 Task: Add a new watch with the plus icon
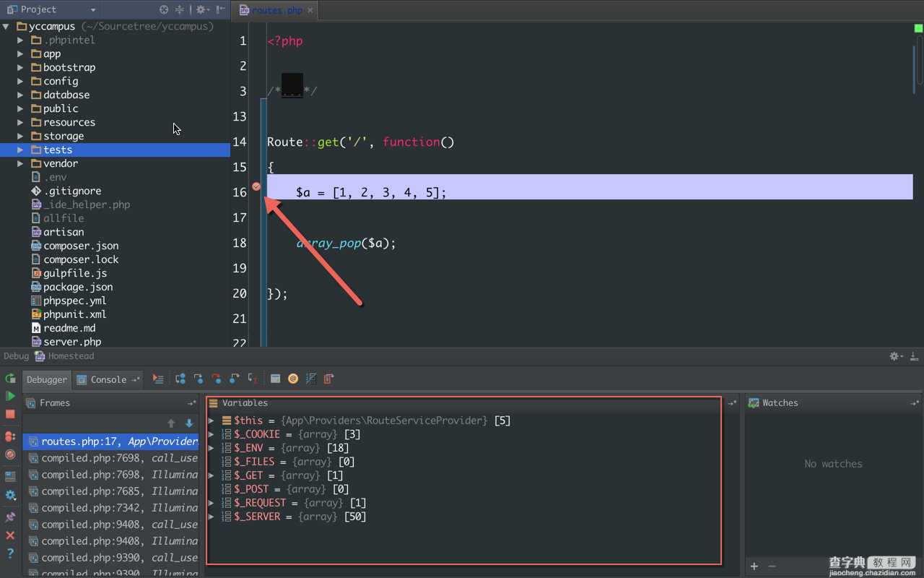754,566
